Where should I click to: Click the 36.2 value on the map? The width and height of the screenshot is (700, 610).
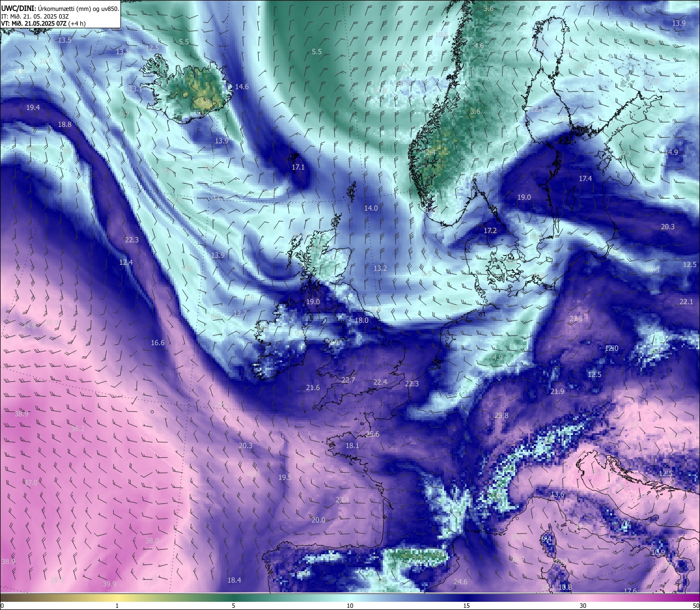(x=78, y=429)
